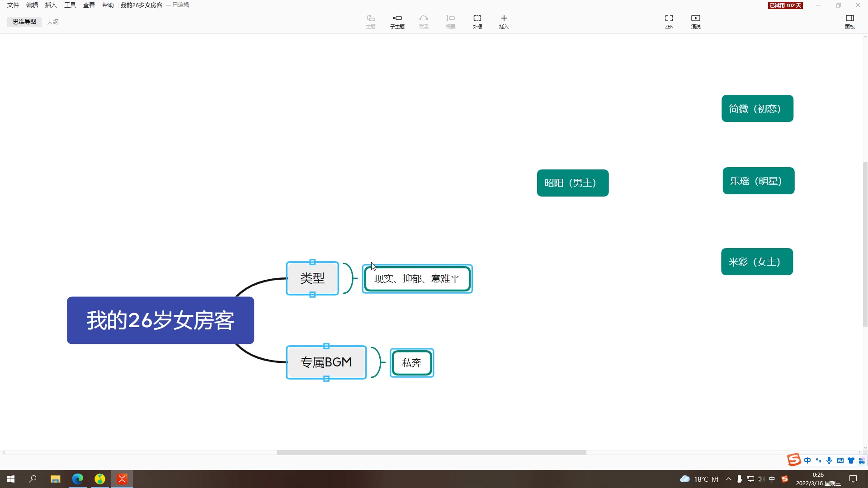Image resolution: width=868 pixels, height=488 pixels.
Task: Select the 现实、抑郁、意难平 subtopic
Action: (417, 279)
